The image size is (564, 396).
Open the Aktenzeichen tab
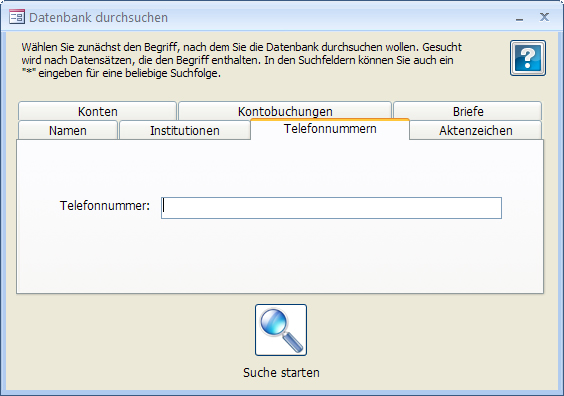[x=476, y=130]
